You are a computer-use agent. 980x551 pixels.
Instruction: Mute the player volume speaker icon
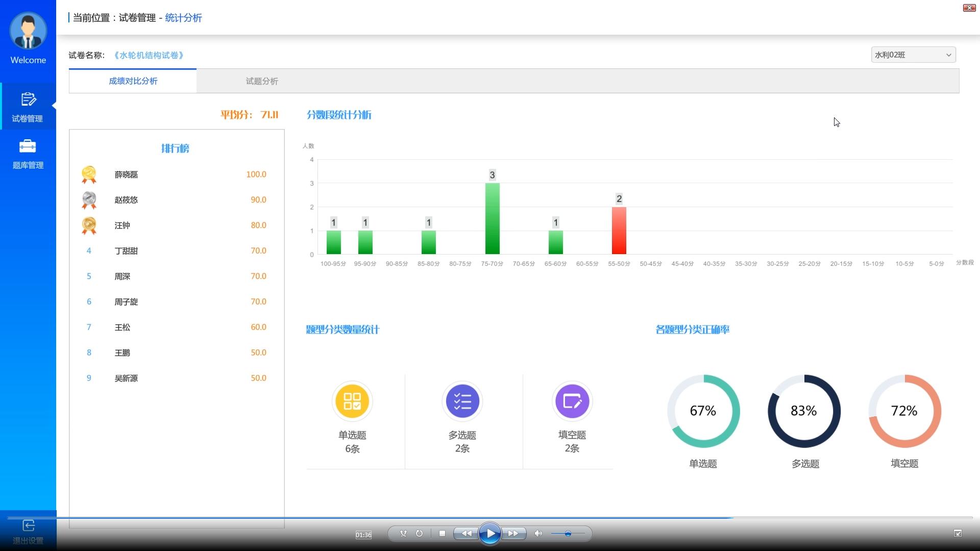pos(538,534)
